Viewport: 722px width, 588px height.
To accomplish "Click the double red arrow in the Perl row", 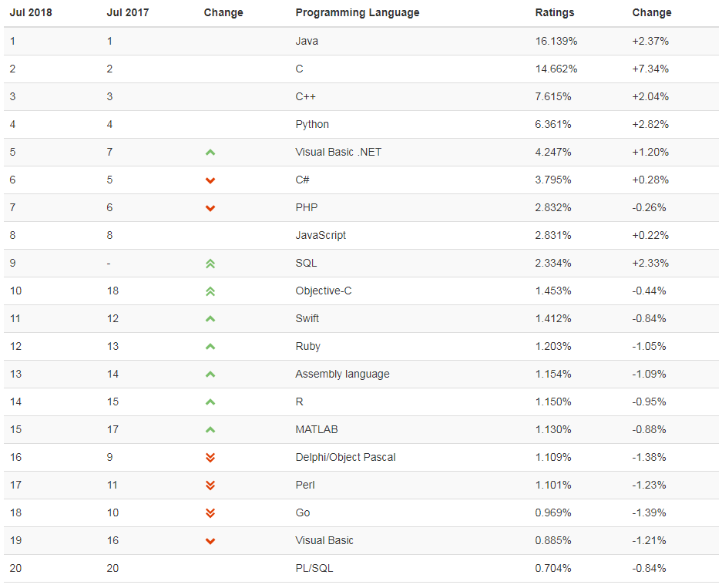I will (210, 485).
